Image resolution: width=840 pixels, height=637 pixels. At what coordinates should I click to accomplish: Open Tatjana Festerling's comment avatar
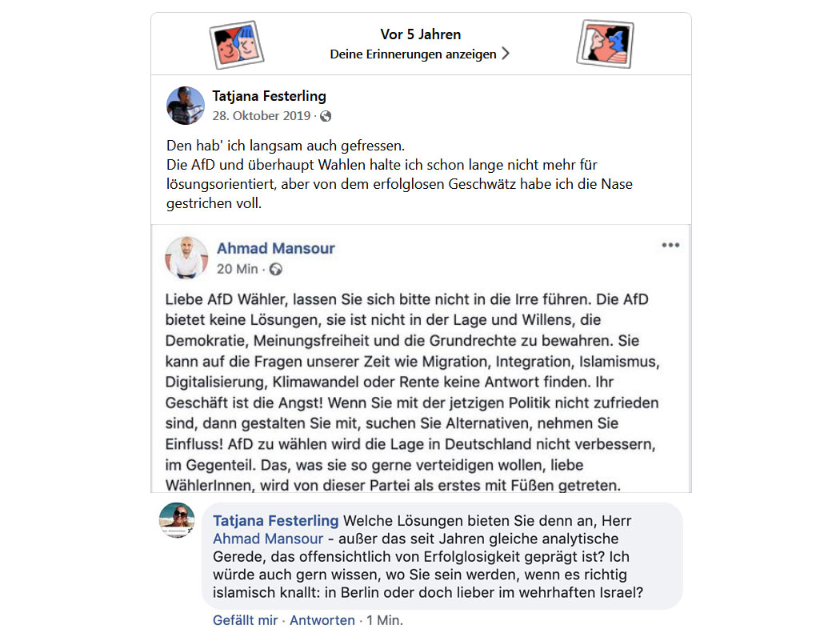coord(177,520)
